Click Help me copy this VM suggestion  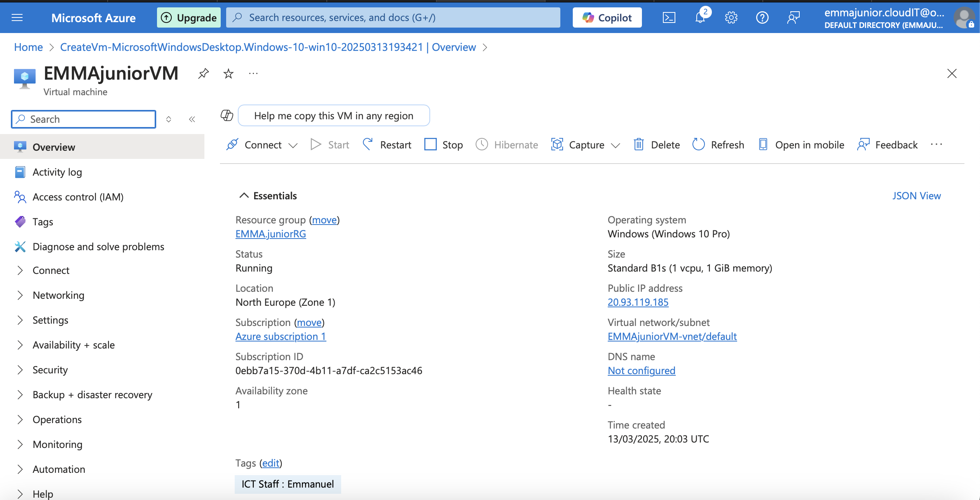point(334,116)
